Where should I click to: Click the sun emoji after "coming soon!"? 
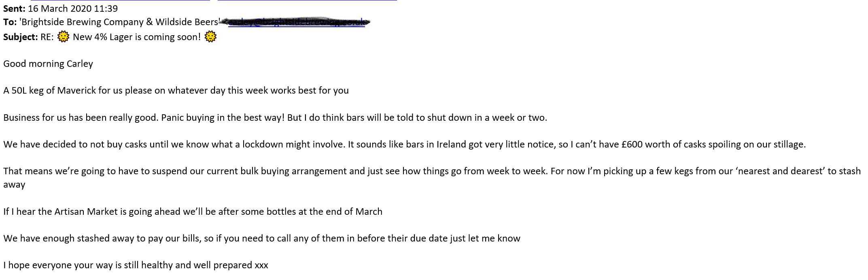210,37
